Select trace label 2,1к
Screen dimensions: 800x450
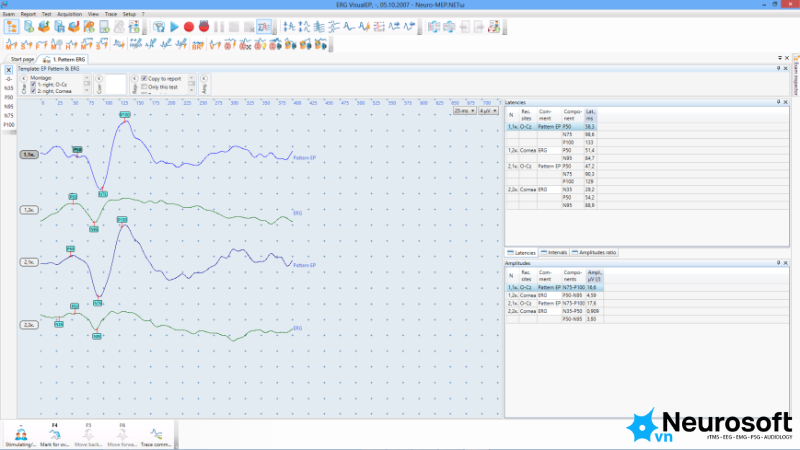29,262
